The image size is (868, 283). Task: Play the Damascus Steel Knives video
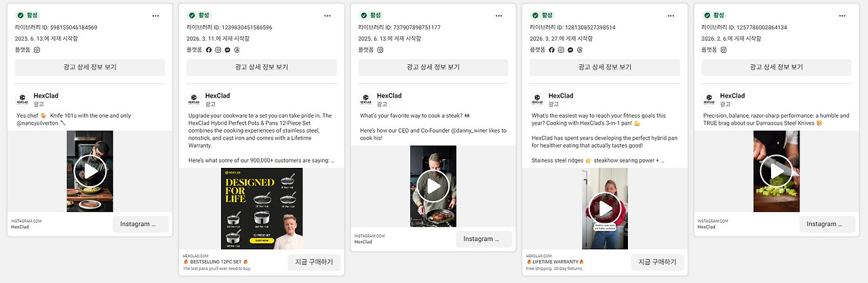[776, 171]
